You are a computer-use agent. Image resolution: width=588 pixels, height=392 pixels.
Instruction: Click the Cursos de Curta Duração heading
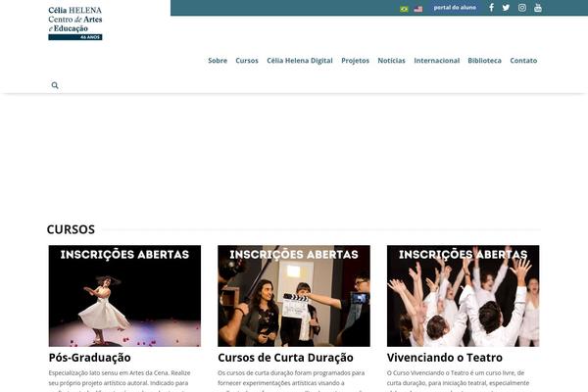285,358
